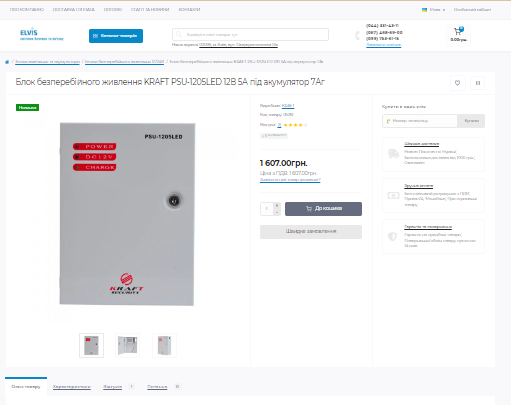Open the first top menu item
This screenshot has width=511, height=405.
[27, 10]
